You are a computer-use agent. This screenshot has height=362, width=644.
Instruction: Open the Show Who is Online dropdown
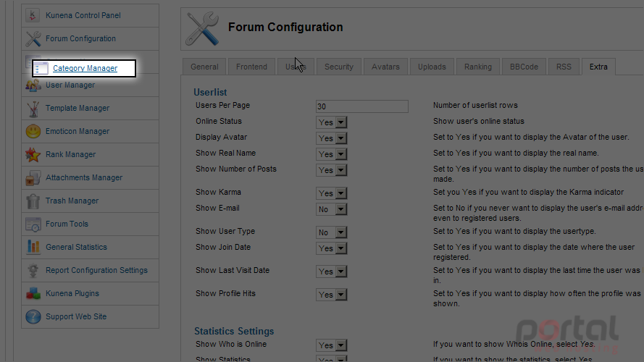coord(332,345)
